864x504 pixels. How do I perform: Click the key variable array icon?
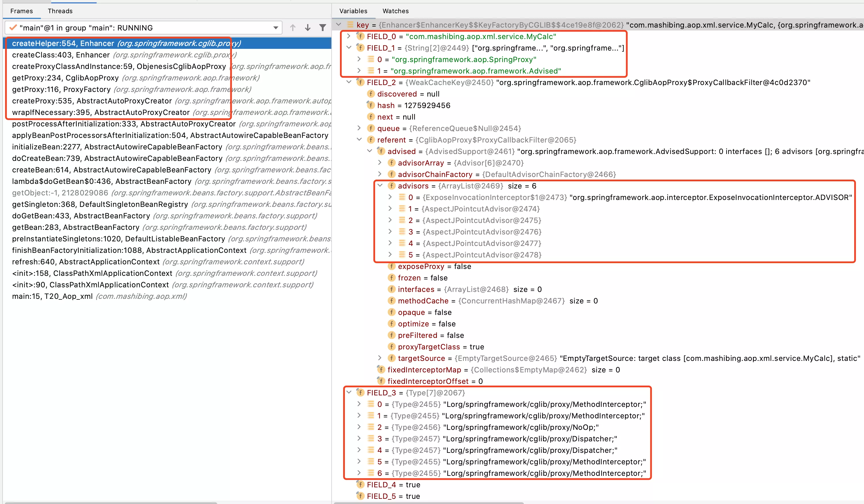(x=350, y=25)
